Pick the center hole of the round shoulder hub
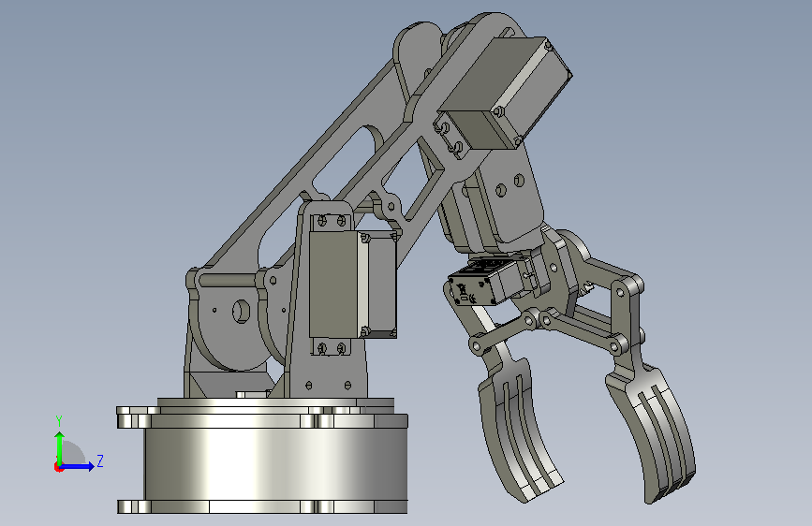The image size is (812, 526). [241, 311]
